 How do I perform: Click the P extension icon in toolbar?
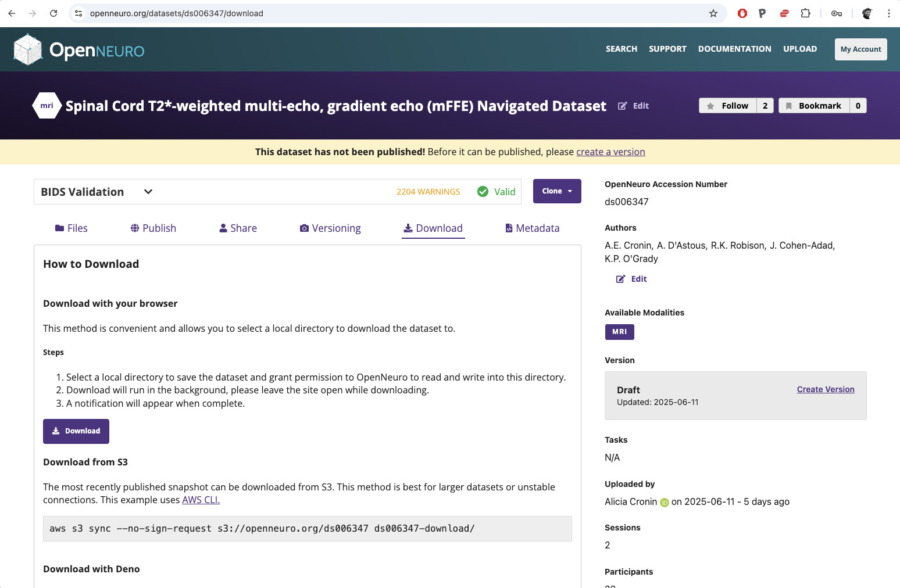[762, 13]
